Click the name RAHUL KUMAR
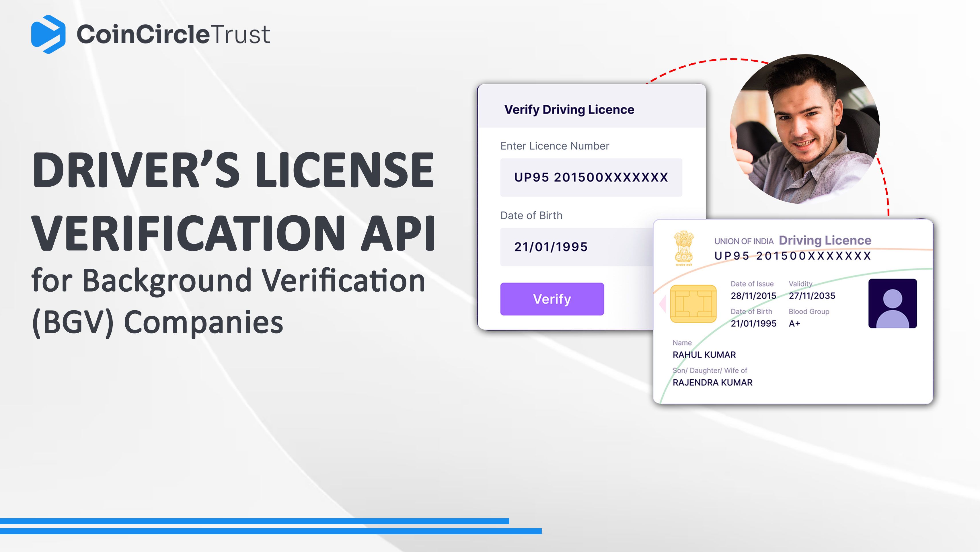This screenshot has height=552, width=980. [704, 355]
